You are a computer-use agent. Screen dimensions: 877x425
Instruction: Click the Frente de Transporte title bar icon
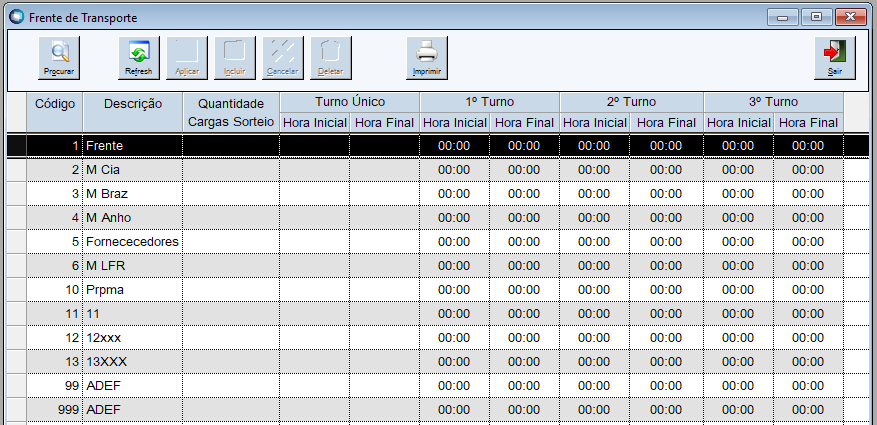[x=17, y=17]
